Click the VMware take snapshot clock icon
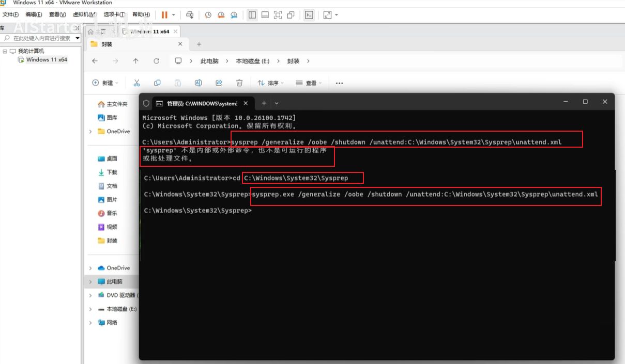 [208, 15]
